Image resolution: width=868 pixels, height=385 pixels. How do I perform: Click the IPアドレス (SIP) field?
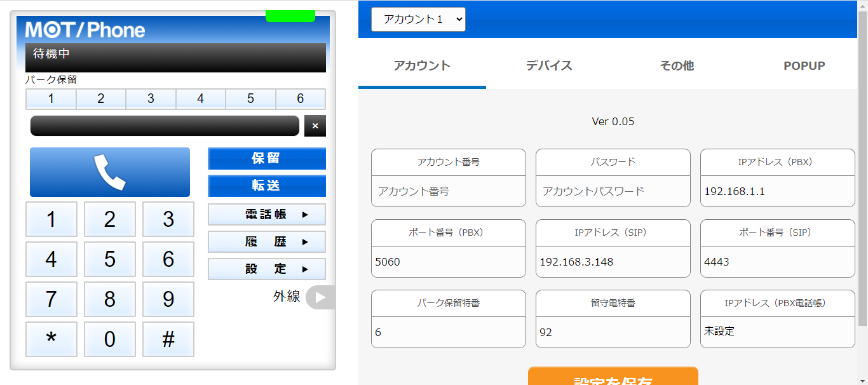613,262
